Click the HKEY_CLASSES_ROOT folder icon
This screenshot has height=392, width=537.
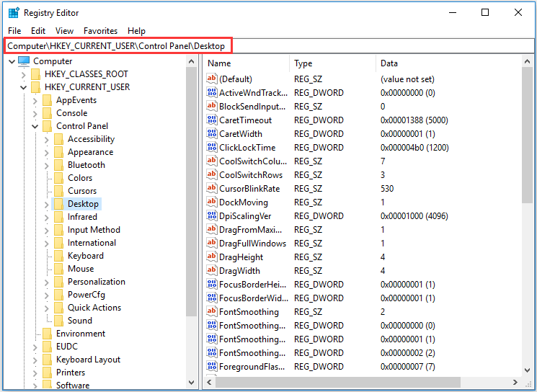point(35,74)
